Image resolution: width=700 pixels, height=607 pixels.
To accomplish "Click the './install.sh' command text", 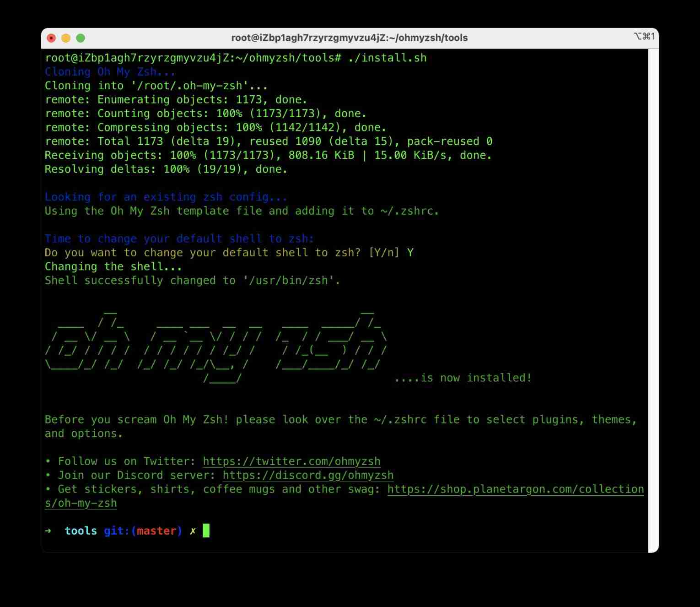I will pos(387,58).
